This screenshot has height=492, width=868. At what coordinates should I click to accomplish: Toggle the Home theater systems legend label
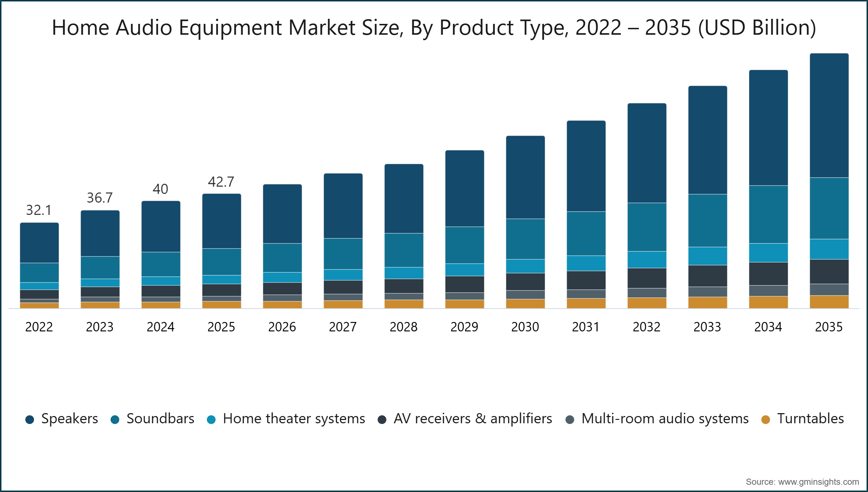coord(294,419)
